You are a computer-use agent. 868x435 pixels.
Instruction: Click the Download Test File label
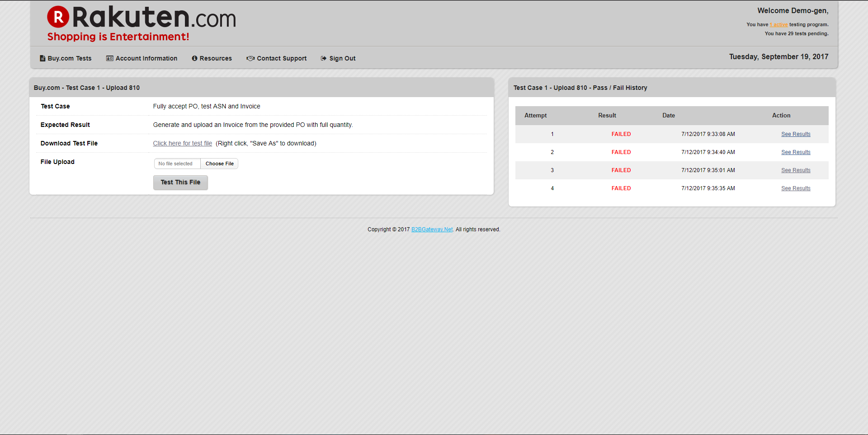pyautogui.click(x=69, y=143)
